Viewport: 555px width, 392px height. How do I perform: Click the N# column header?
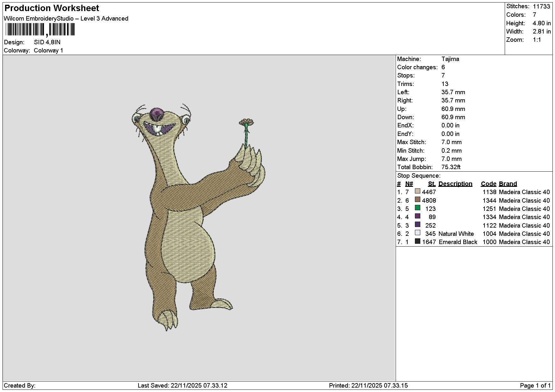409,184
